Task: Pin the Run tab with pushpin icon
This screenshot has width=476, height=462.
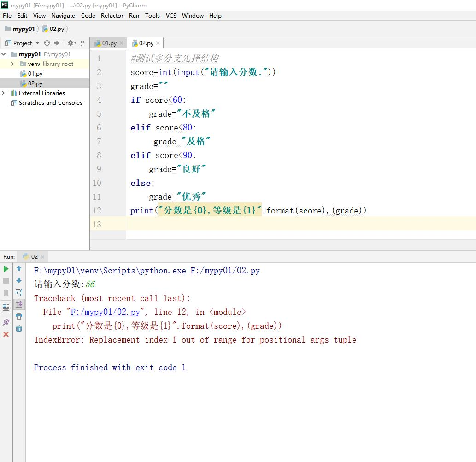Action: 6,322
